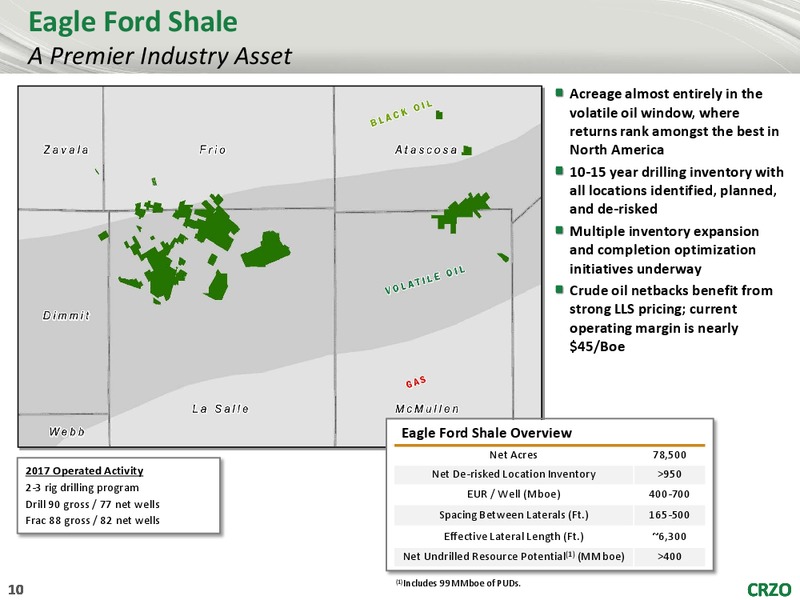Click the '400-700' EUR value

pyautogui.click(x=669, y=494)
